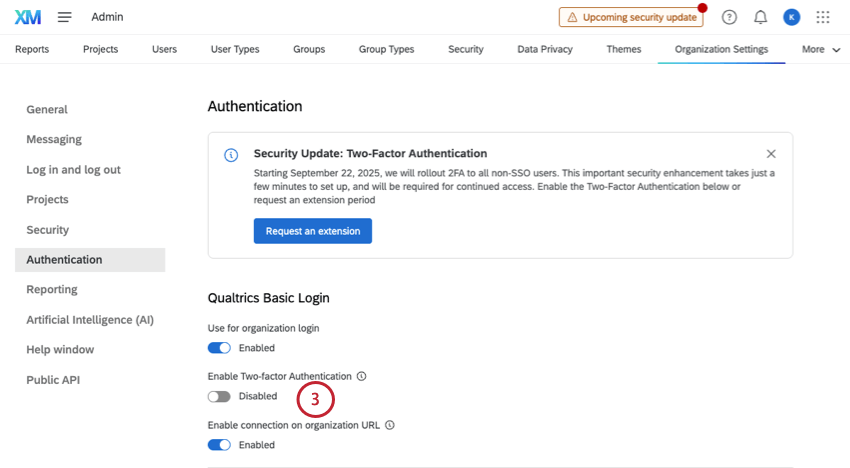Open the User Types tab
Image resolution: width=850 pixels, height=468 pixels.
pyautogui.click(x=235, y=49)
